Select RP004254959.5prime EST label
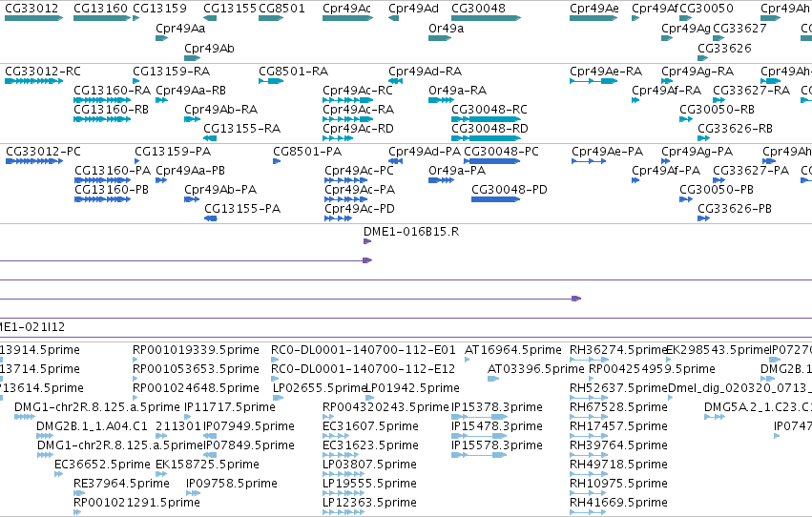This screenshot has width=812, height=517. click(652, 369)
